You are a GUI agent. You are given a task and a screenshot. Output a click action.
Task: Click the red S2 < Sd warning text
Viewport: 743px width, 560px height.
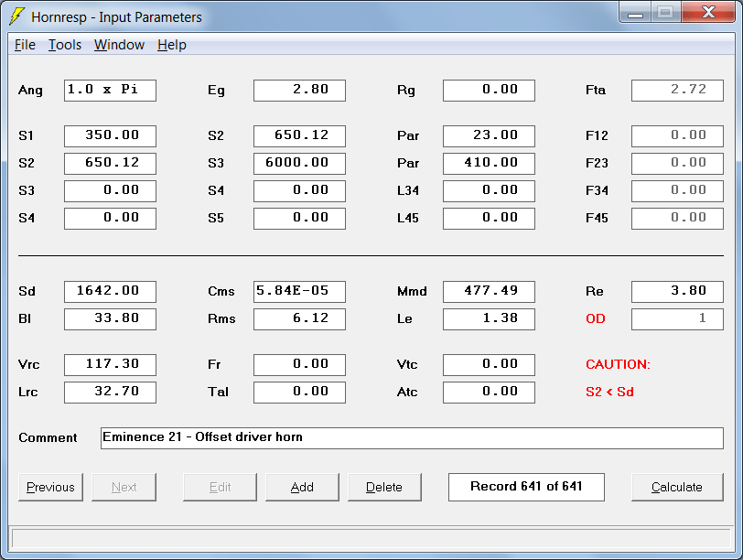[x=609, y=392]
